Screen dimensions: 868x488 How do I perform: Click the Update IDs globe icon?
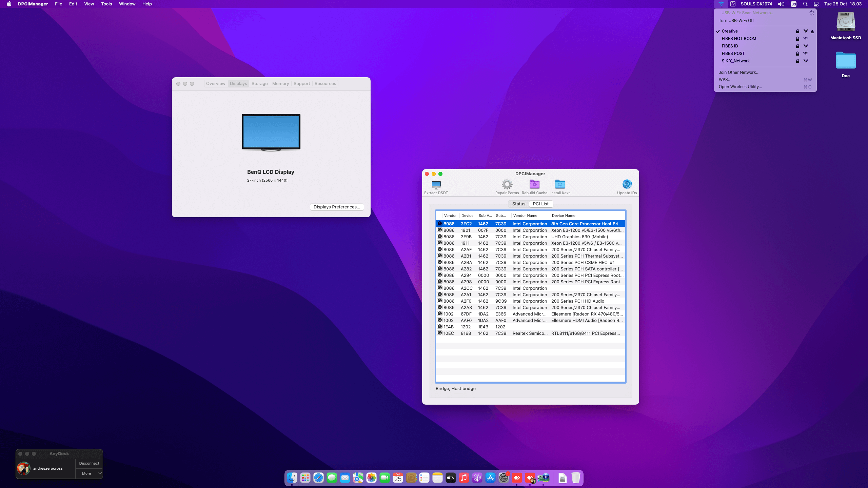point(627,184)
